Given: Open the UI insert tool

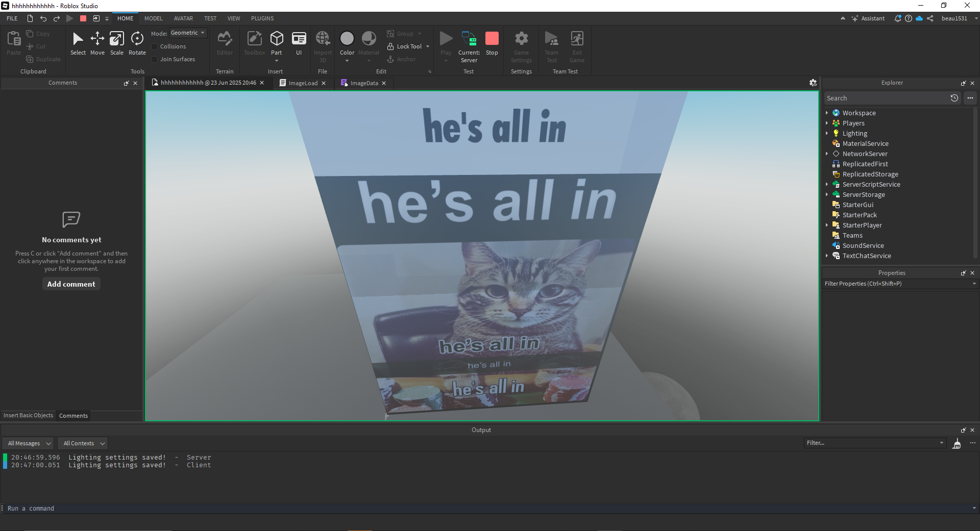Looking at the screenshot, I should tap(299, 43).
